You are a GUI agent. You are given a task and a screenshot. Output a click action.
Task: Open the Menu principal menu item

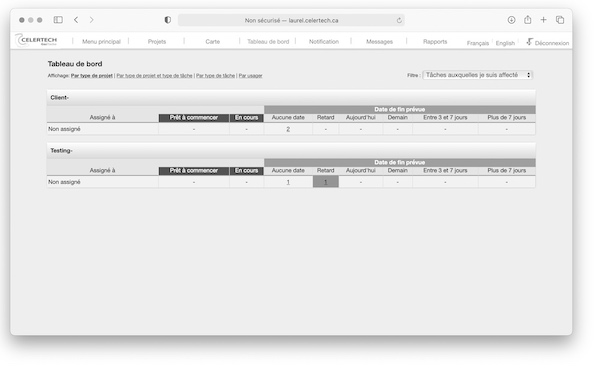tap(101, 41)
